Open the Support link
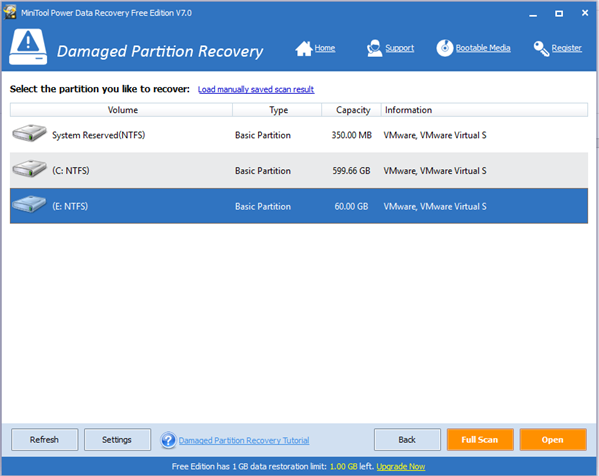Viewport: 599px width, 476px height. click(x=400, y=48)
